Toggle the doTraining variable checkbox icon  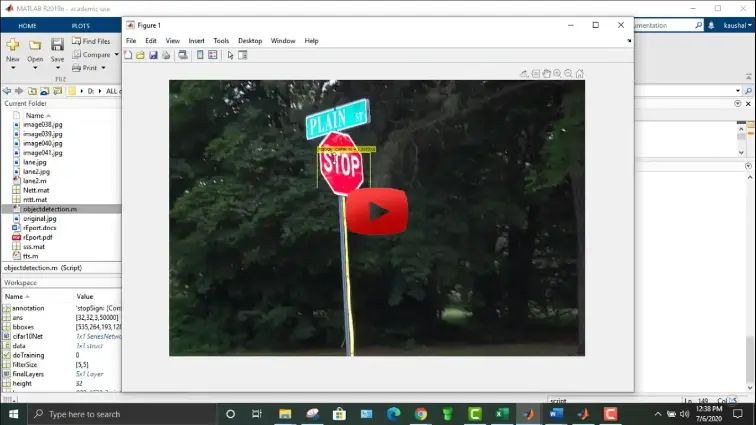point(6,355)
